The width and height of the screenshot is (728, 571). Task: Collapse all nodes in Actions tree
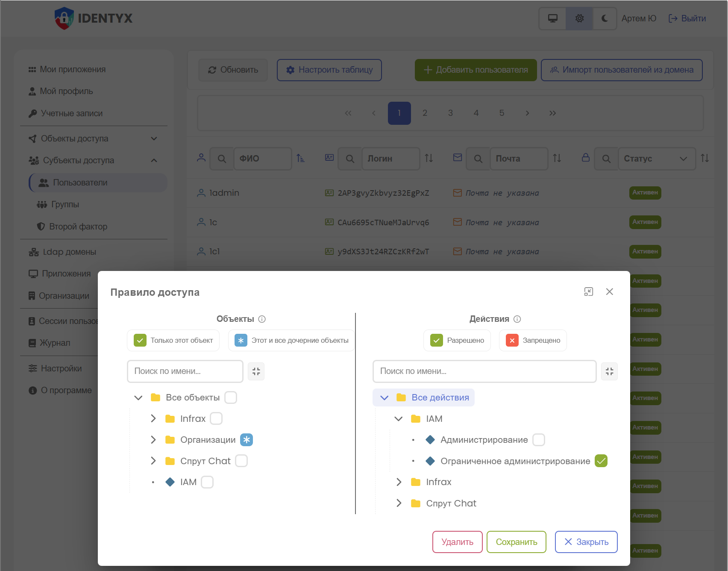pyautogui.click(x=609, y=371)
